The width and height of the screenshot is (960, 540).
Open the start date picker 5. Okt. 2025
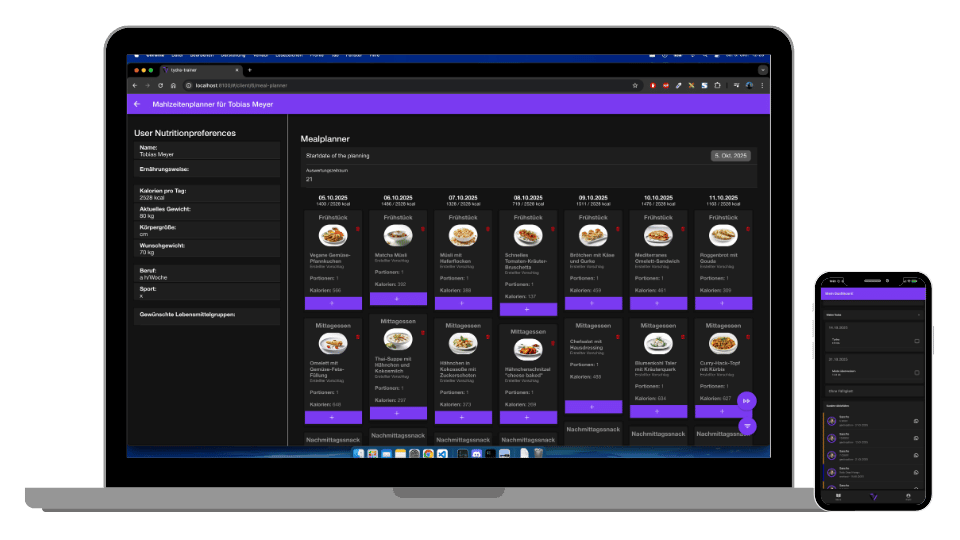pos(730,156)
